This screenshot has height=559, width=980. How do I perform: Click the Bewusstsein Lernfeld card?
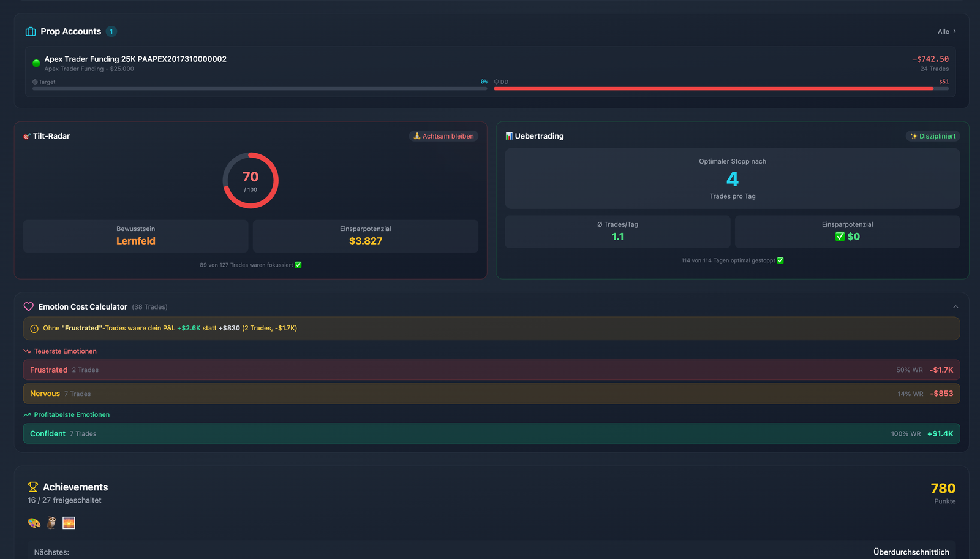(136, 236)
